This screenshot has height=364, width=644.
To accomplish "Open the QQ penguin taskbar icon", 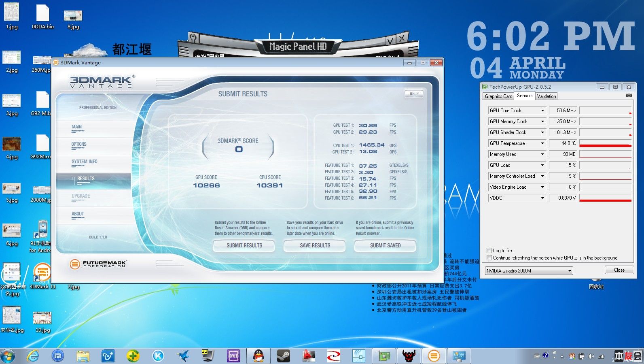I will 258,356.
